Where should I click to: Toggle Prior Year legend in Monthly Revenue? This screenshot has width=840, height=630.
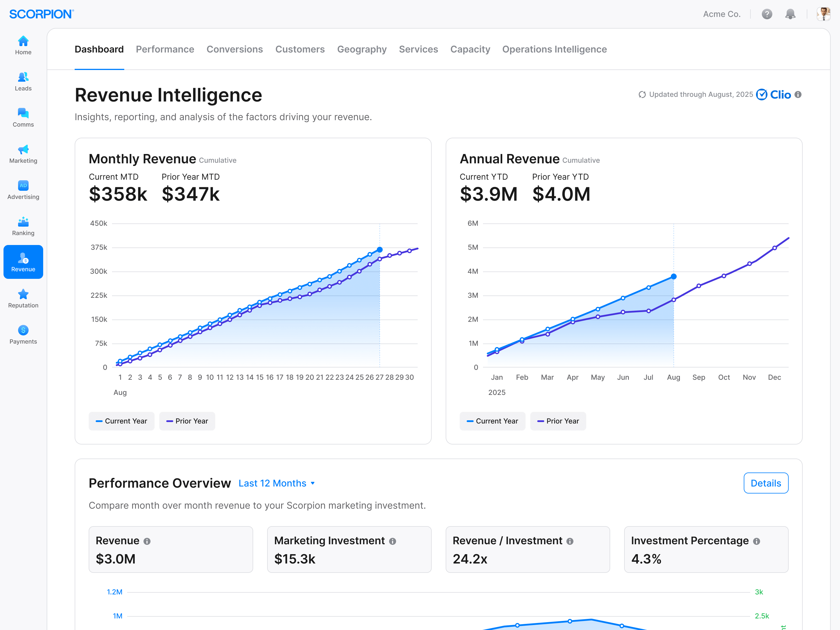pos(187,421)
